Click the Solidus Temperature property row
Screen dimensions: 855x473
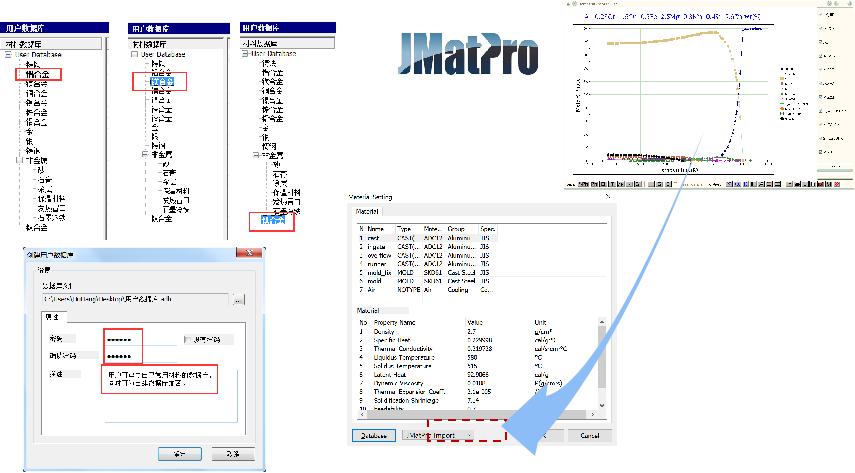(477, 366)
